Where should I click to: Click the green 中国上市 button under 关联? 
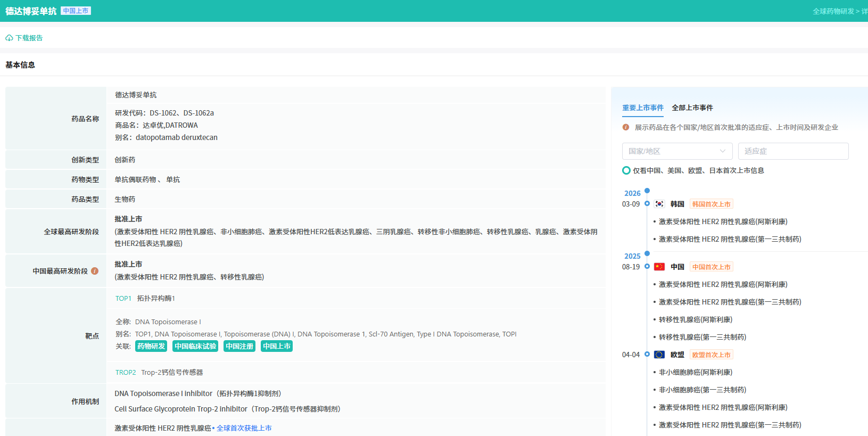277,346
